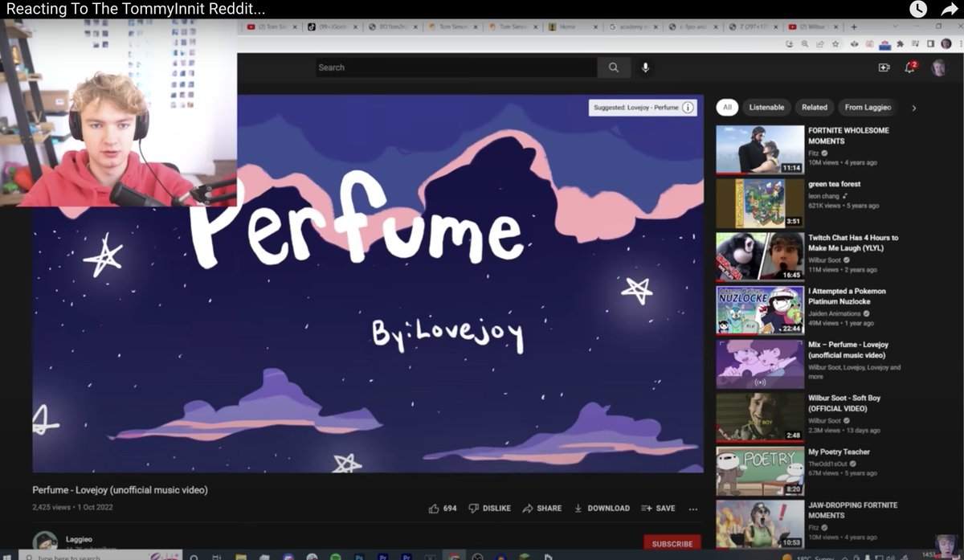Click the Jaiden Animations channel name
964x560 pixels.
[835, 313]
